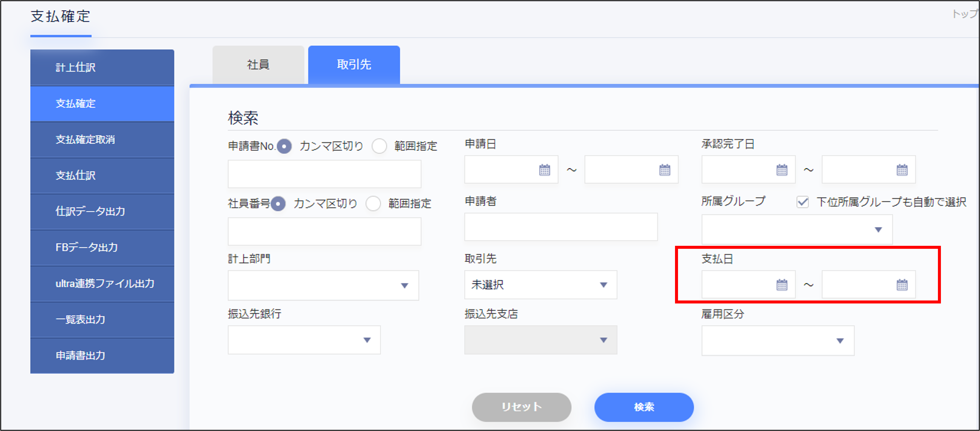The height and width of the screenshot is (431, 980).
Task: Open calendar for 支払日 end date
Action: (x=902, y=285)
